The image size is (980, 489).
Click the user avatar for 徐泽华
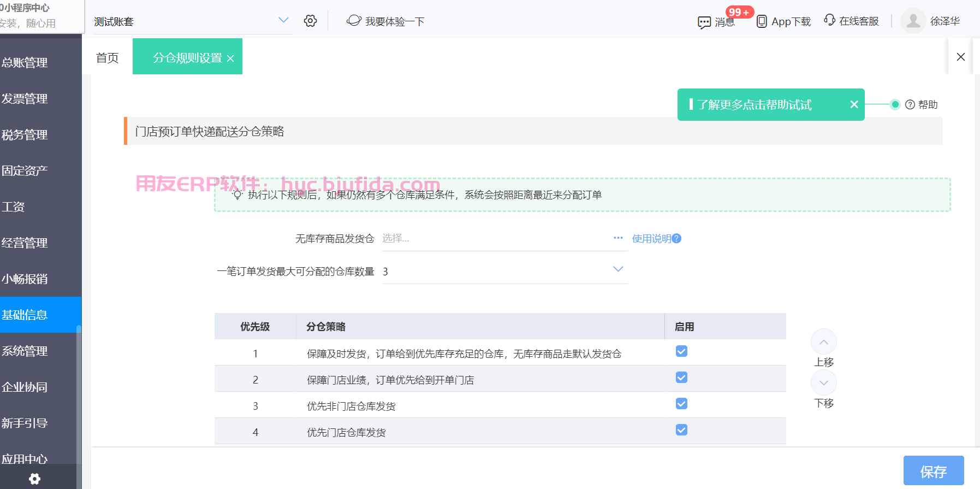[913, 21]
